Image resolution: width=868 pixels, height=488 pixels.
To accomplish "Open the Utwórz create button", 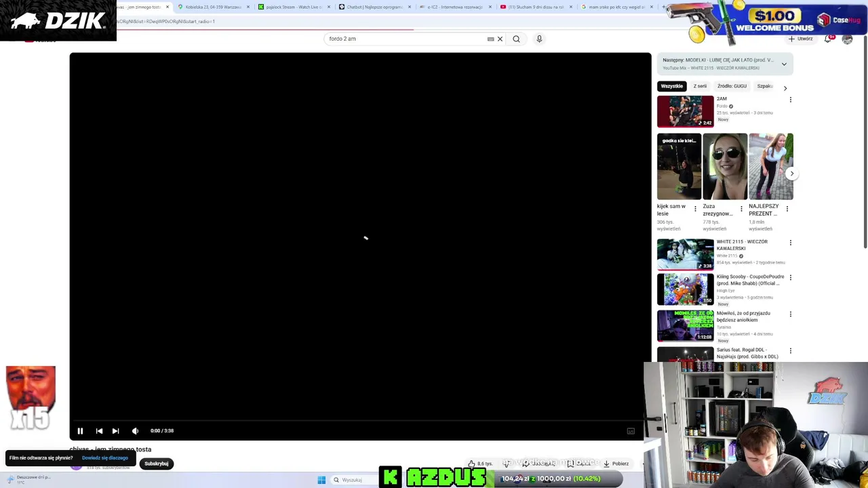I will point(801,39).
